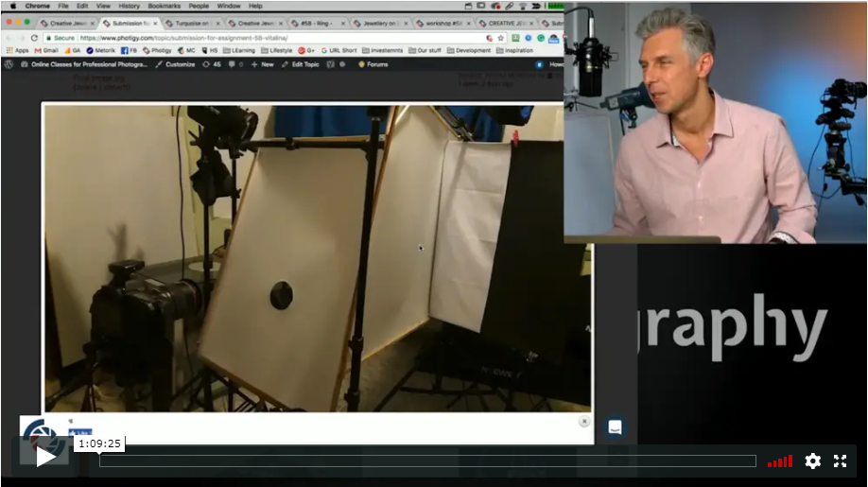868x487 pixels.
Task: Enter fullscreen mode in video player
Action: point(840,461)
